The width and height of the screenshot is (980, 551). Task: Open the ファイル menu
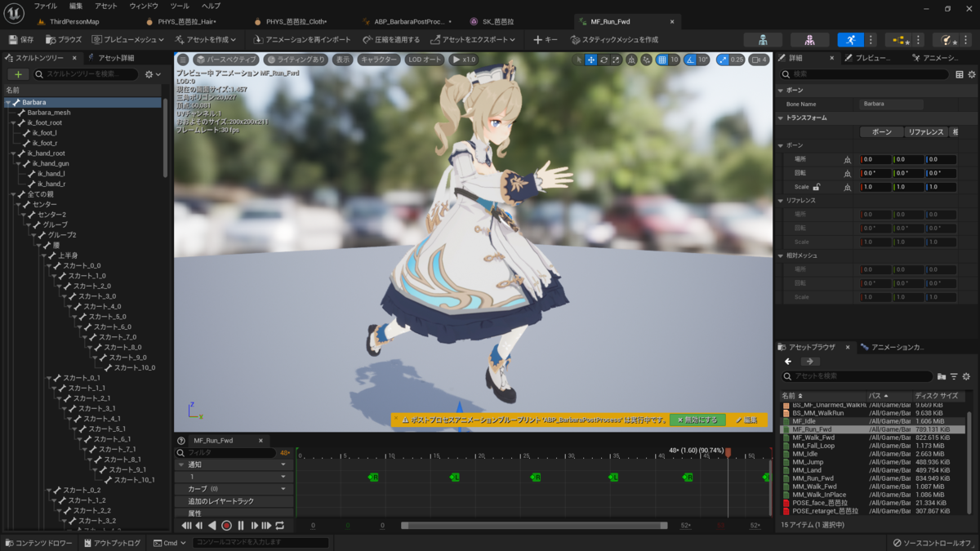click(x=46, y=7)
